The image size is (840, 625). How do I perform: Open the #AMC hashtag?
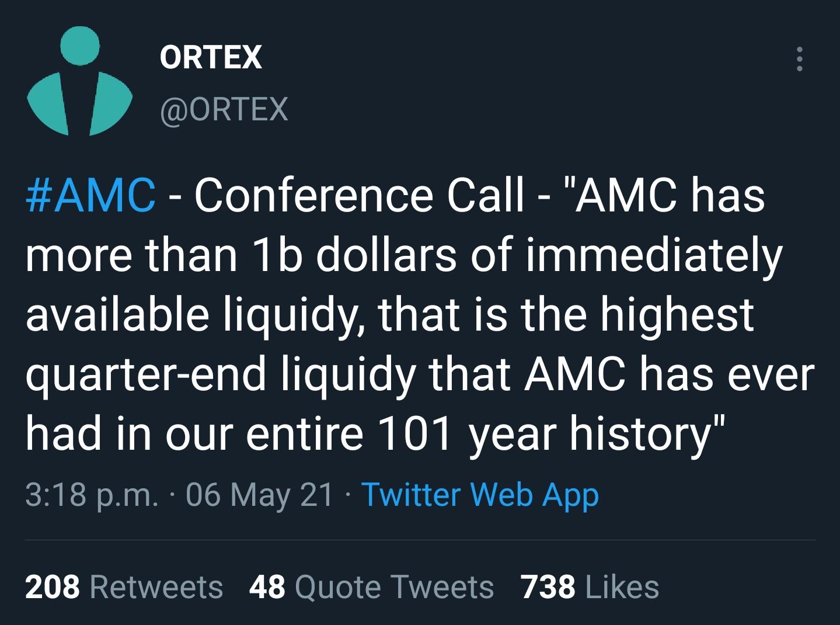tap(90, 195)
